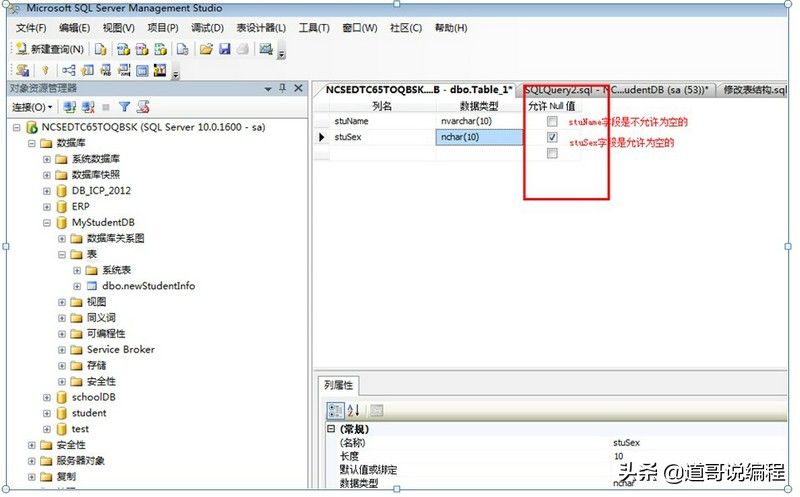Click the Set Primary Key icon
Viewport: 800px width, 497px height.
click(x=44, y=71)
